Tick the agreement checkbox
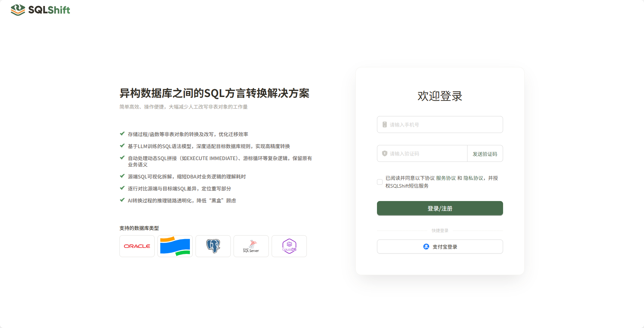 [380, 182]
